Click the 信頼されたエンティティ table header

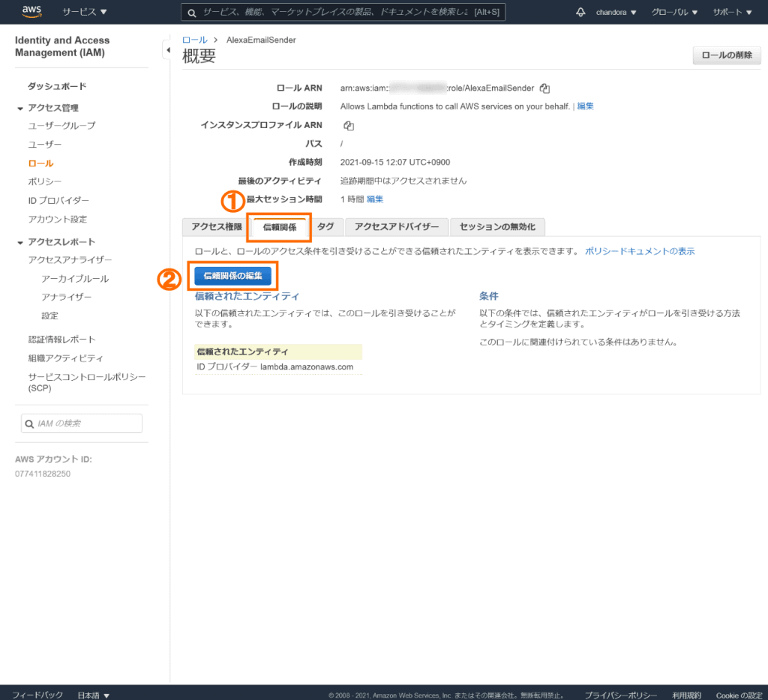point(278,351)
